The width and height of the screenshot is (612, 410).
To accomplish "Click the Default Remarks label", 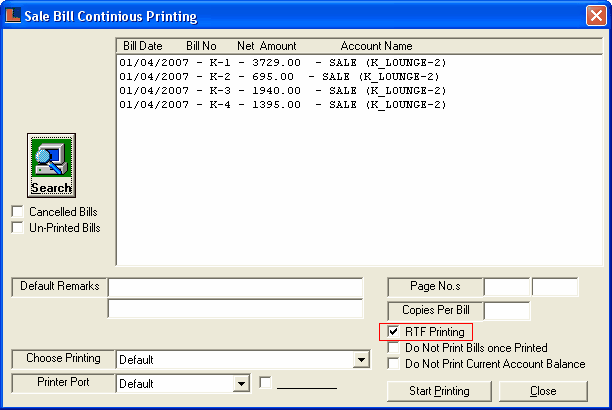I will click(x=60, y=286).
